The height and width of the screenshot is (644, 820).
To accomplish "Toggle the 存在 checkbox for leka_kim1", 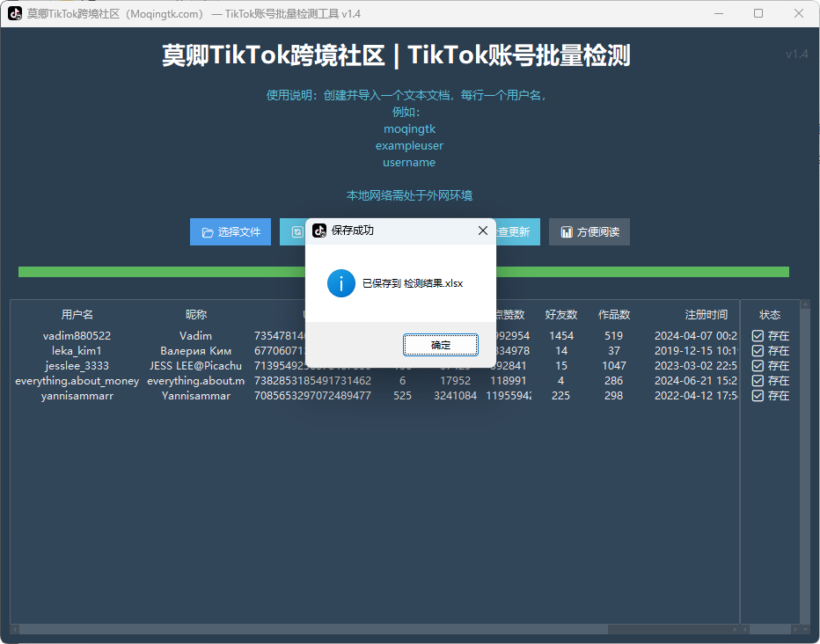I will pos(758,351).
